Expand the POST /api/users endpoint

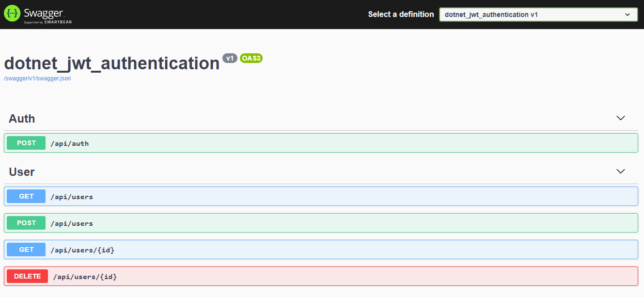(x=321, y=223)
